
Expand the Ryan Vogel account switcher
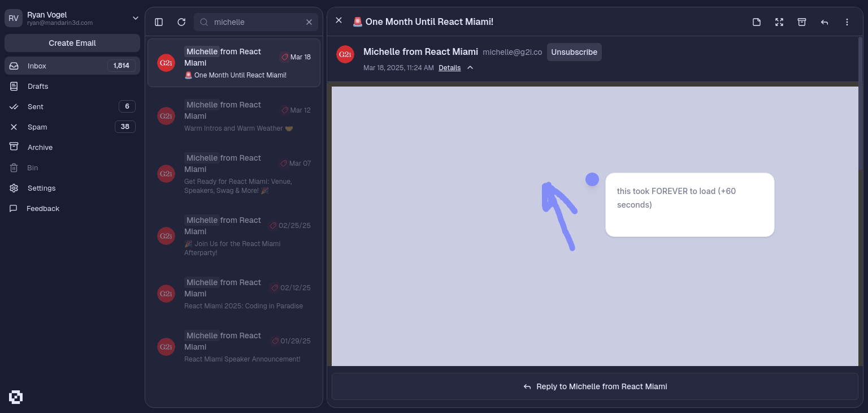(x=135, y=18)
